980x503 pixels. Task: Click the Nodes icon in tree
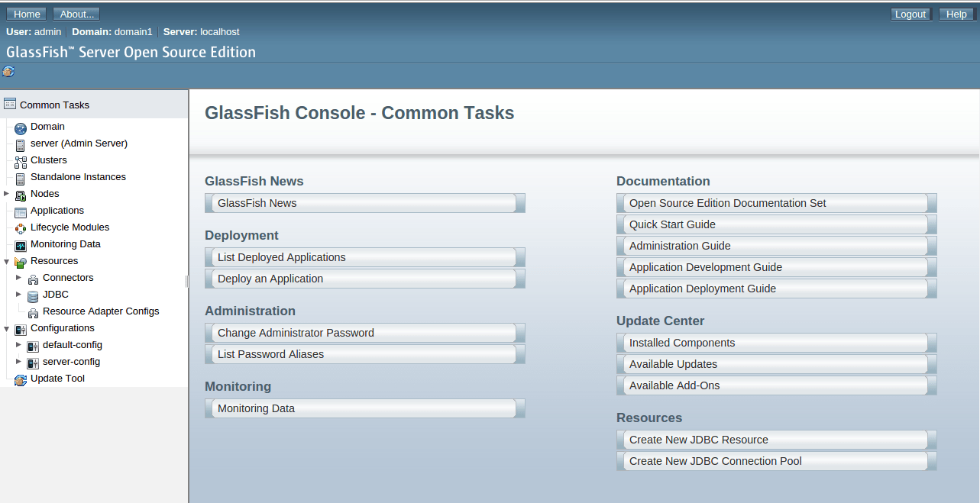[x=21, y=195]
